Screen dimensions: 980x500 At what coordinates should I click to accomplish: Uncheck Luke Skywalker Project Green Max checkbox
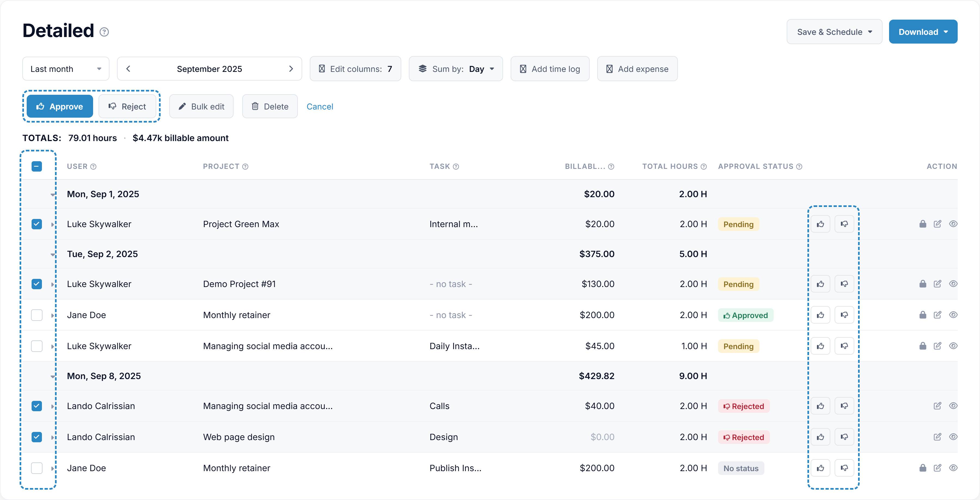[x=36, y=224]
